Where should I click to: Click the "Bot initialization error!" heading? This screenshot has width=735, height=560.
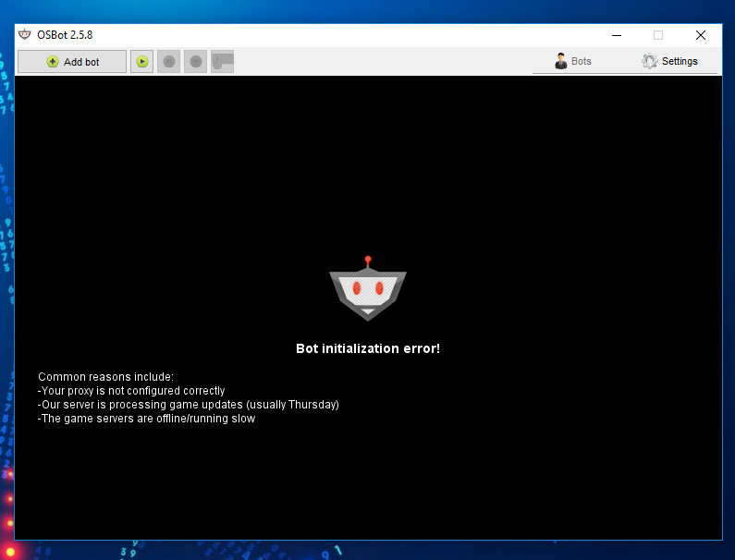click(x=368, y=348)
